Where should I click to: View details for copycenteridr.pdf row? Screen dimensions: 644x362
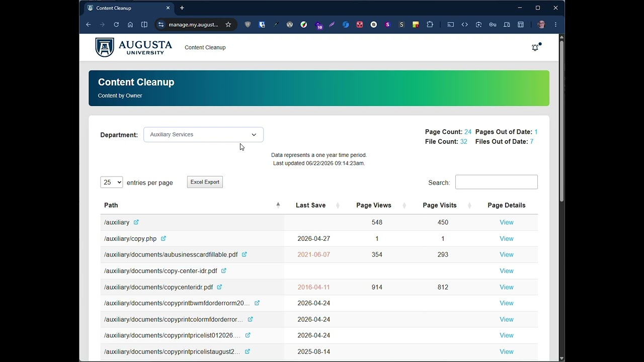507,287
